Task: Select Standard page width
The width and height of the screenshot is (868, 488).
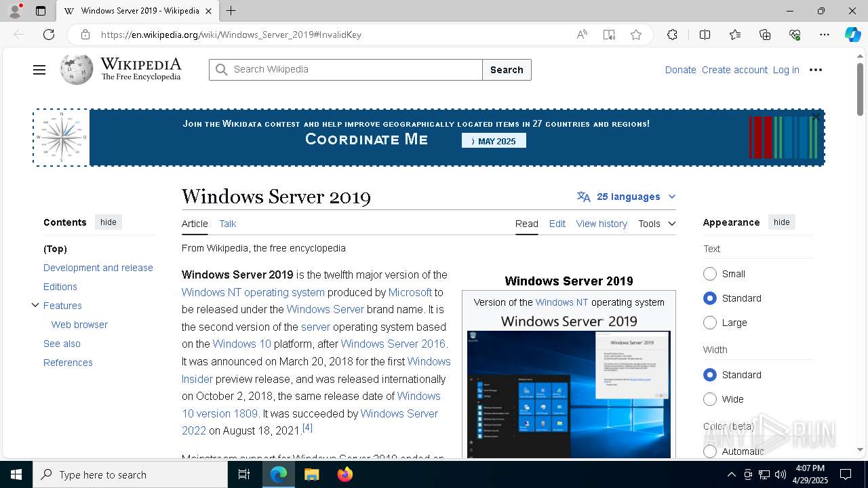Action: point(710,375)
